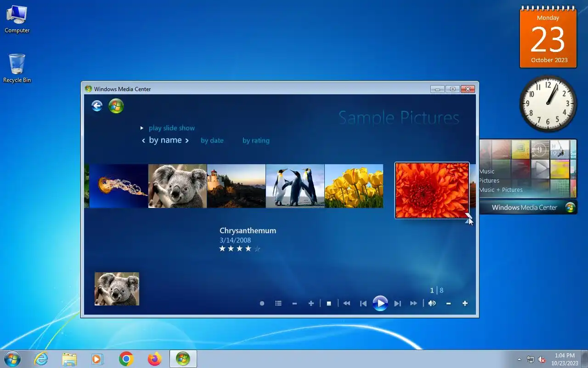Open the yellow Tulips picture thumbnail
The image size is (588, 368).
(x=354, y=186)
